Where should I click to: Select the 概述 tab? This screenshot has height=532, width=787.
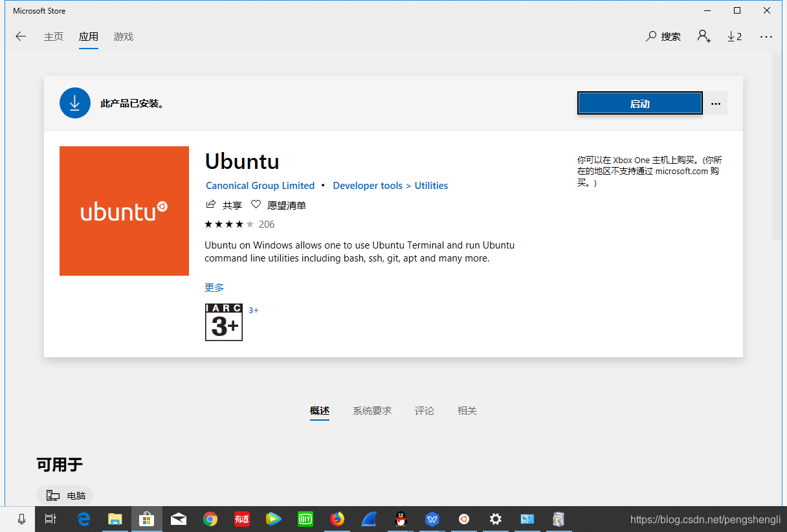[x=320, y=411]
